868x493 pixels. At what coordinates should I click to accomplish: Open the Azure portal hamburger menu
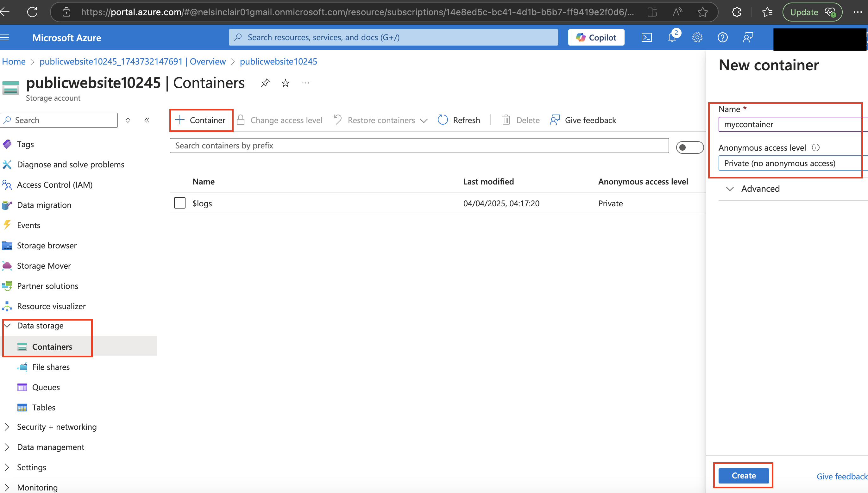(5, 37)
